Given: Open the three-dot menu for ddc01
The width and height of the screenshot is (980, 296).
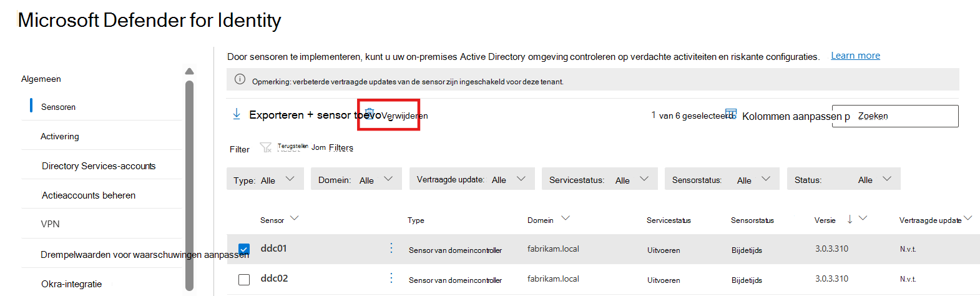Looking at the screenshot, I should 391,248.
